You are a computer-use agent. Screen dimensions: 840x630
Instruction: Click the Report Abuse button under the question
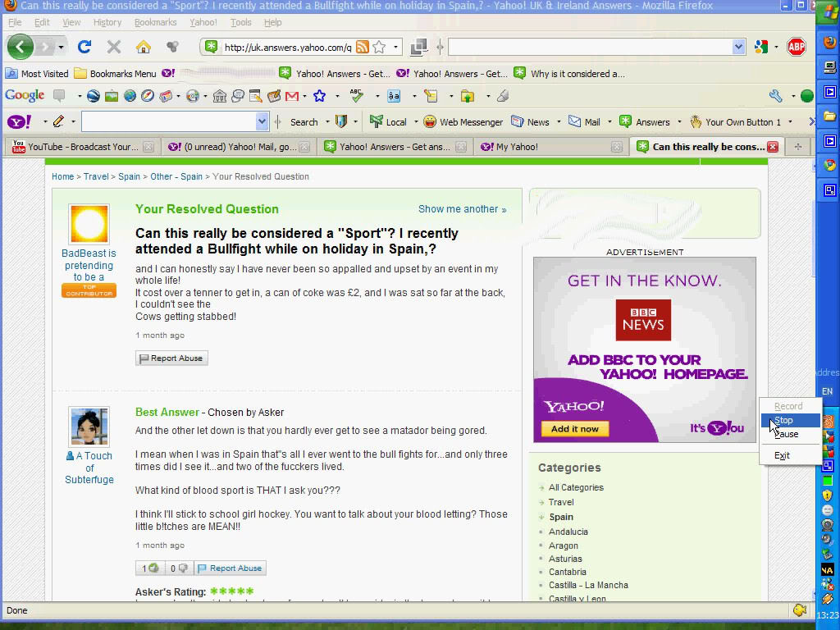point(171,358)
